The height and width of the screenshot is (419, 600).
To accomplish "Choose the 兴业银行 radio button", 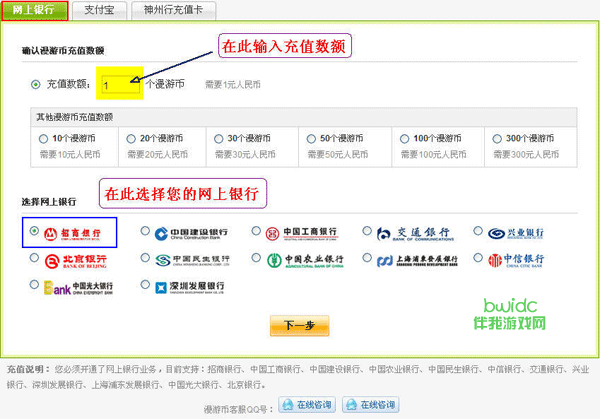I will pos(478,231).
